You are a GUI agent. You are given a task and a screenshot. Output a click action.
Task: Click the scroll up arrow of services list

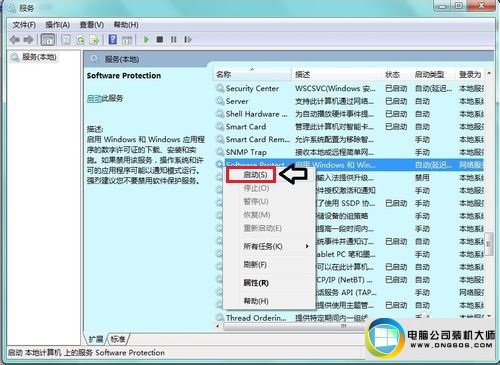point(489,73)
